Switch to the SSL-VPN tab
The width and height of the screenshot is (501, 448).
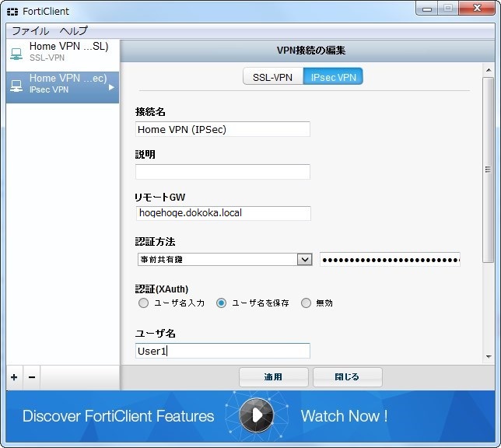272,77
